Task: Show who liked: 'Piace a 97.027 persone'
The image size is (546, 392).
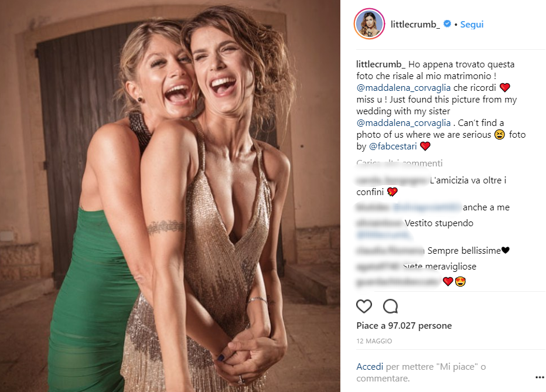Action: click(404, 326)
